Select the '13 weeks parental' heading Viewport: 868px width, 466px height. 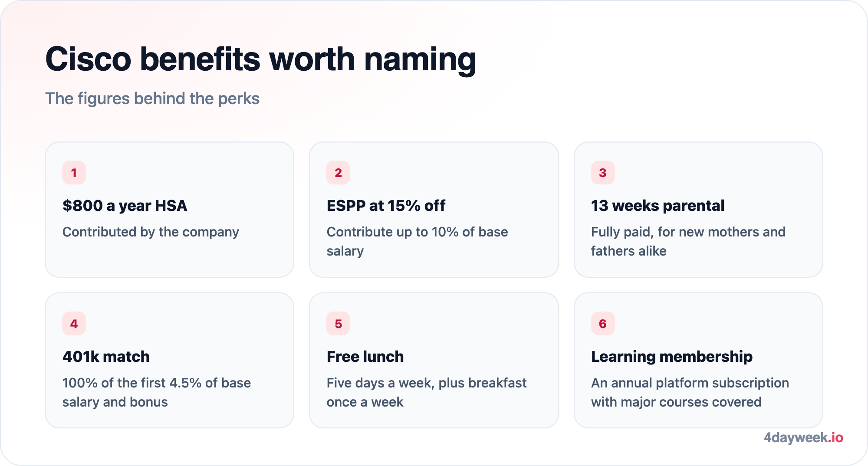(658, 206)
